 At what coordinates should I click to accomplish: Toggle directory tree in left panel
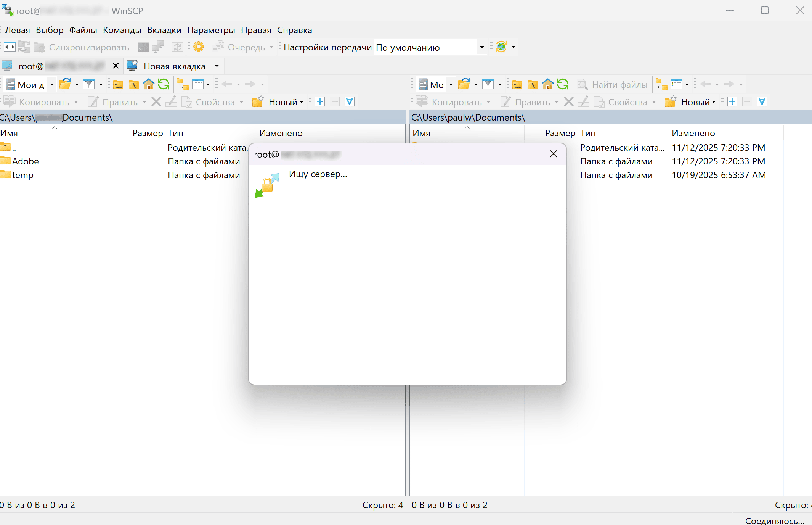tap(183, 84)
